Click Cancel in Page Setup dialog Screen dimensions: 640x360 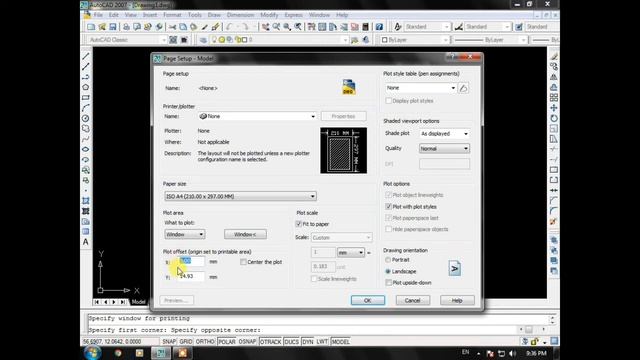(x=413, y=300)
